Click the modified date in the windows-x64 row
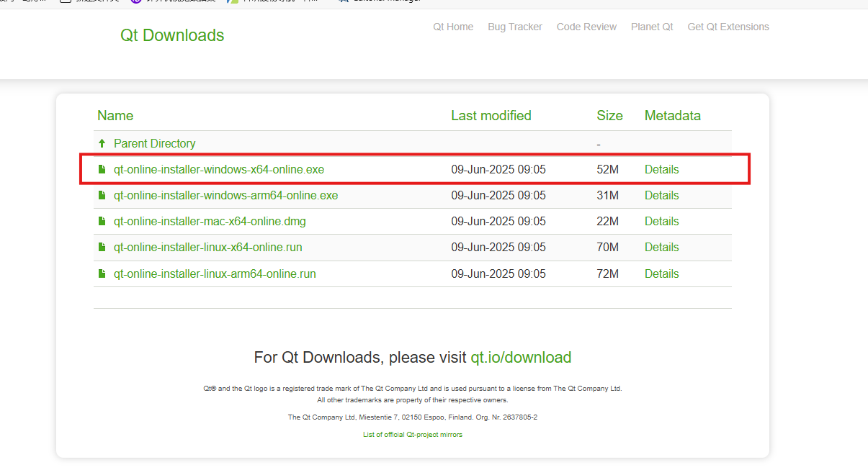Viewport: 868px width, 475px height. point(498,170)
